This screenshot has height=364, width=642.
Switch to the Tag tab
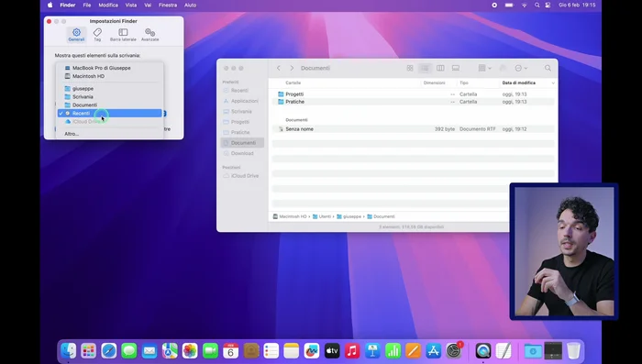(97, 35)
